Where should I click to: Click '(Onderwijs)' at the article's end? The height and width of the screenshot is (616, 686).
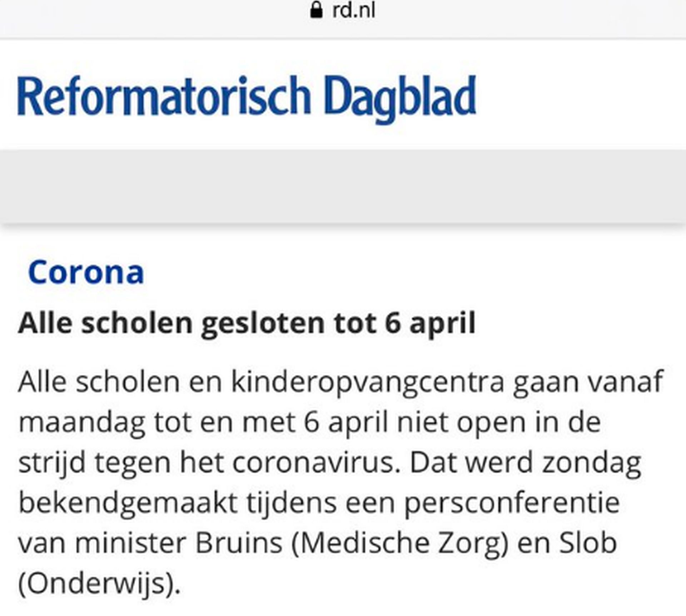[x=99, y=584]
